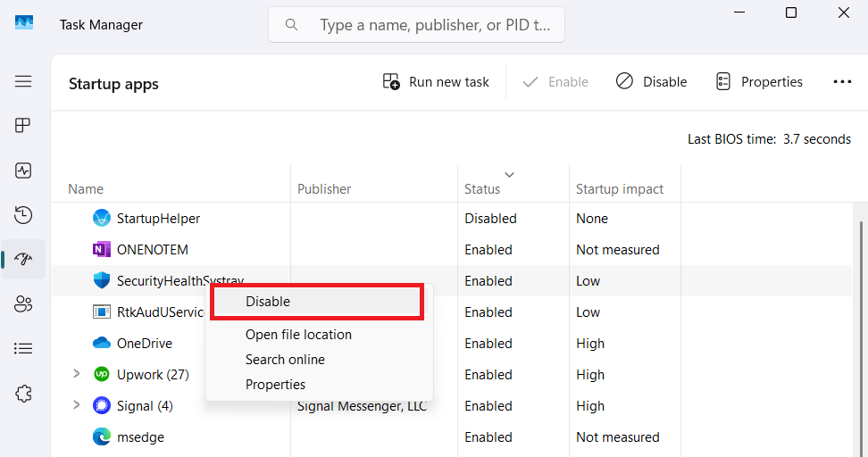
Task: Click the Disable toolbar button
Action: click(x=652, y=82)
